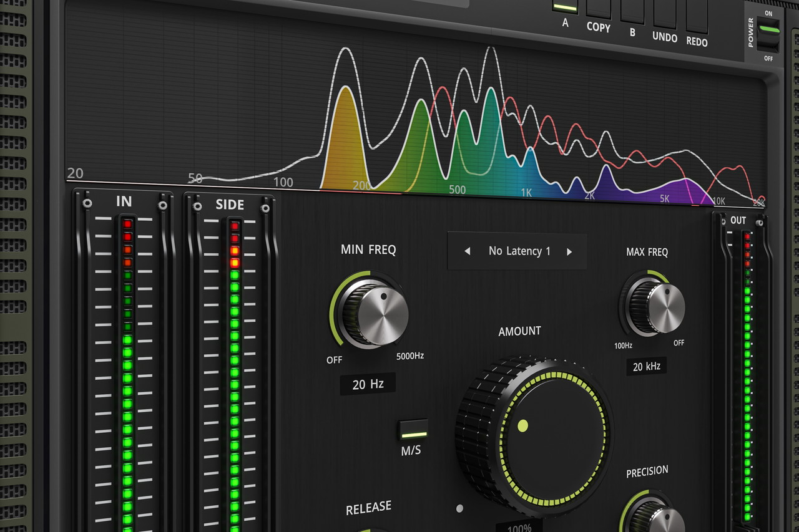Viewport: 799px width, 532px height.
Task: Toggle the M/S mode button
Action: 413,430
